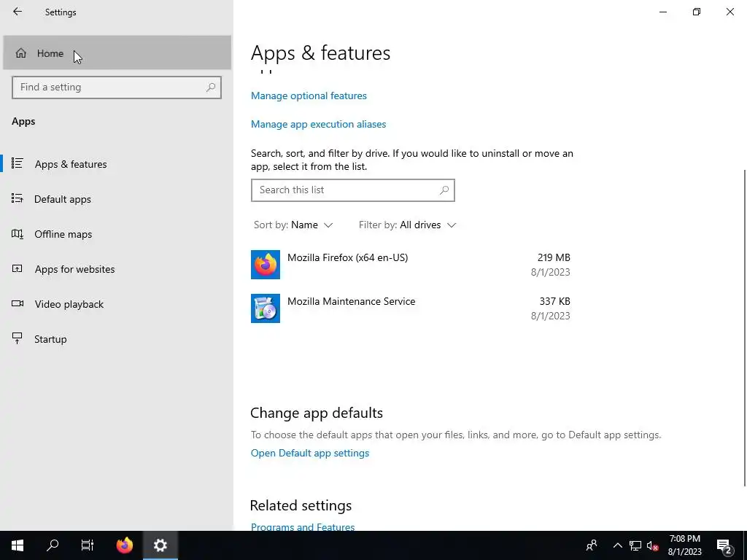Launch Firefox from the taskbar
747x560 pixels.
(125, 545)
